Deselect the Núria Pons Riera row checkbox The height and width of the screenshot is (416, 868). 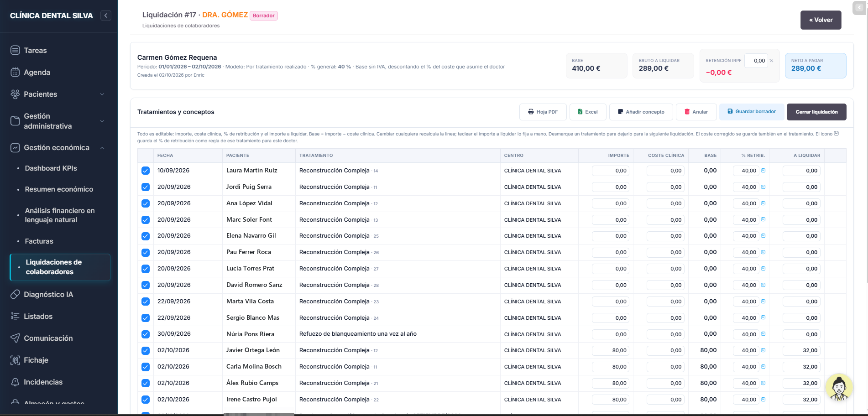coord(146,334)
